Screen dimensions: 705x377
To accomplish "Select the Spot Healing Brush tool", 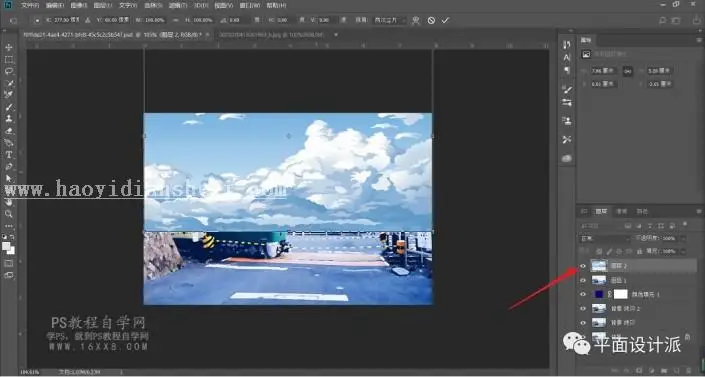I will (x=9, y=95).
